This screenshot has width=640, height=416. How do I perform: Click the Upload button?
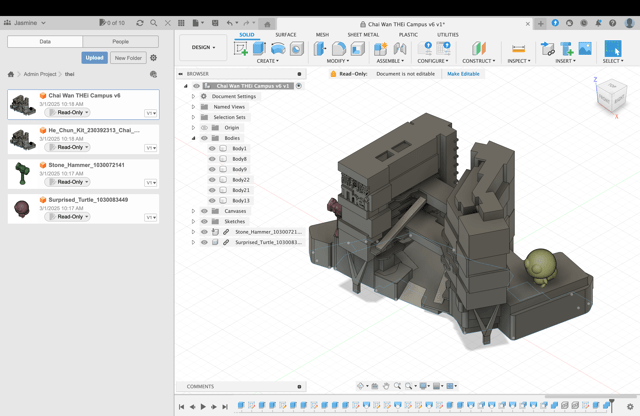click(94, 58)
